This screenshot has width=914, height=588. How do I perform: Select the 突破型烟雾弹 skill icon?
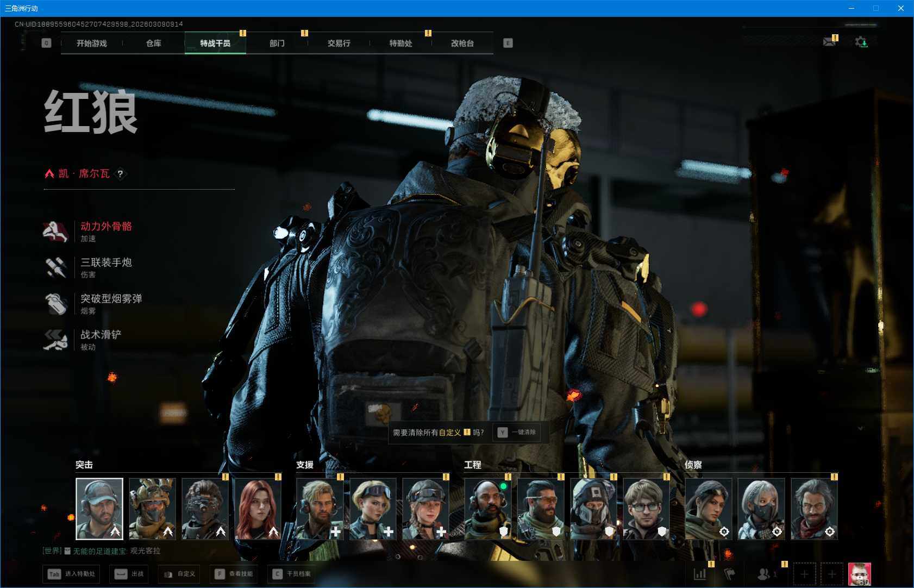point(55,304)
